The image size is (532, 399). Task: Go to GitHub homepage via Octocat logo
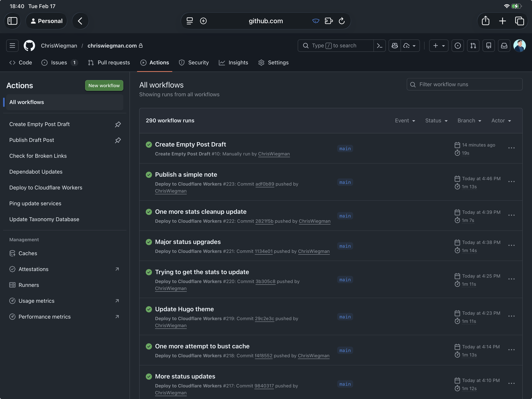coord(29,45)
